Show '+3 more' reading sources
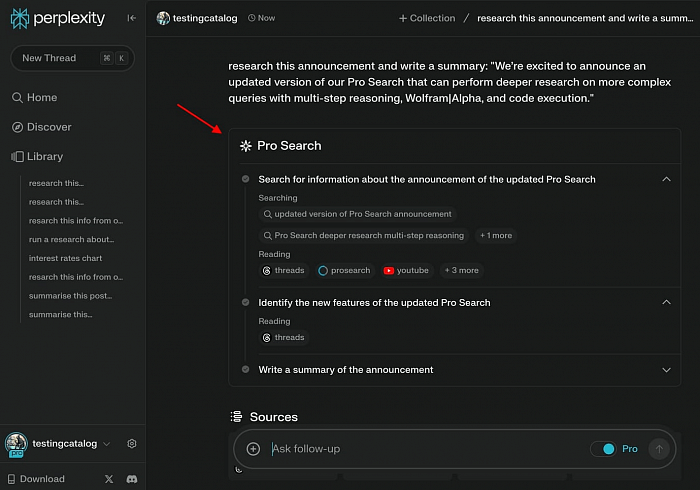Image resolution: width=700 pixels, height=490 pixels. (x=462, y=270)
